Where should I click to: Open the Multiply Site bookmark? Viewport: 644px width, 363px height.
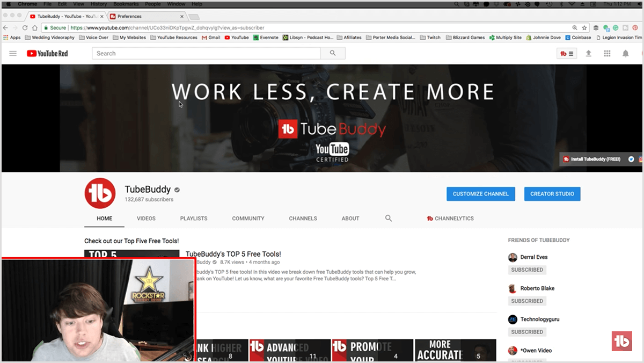click(x=505, y=38)
